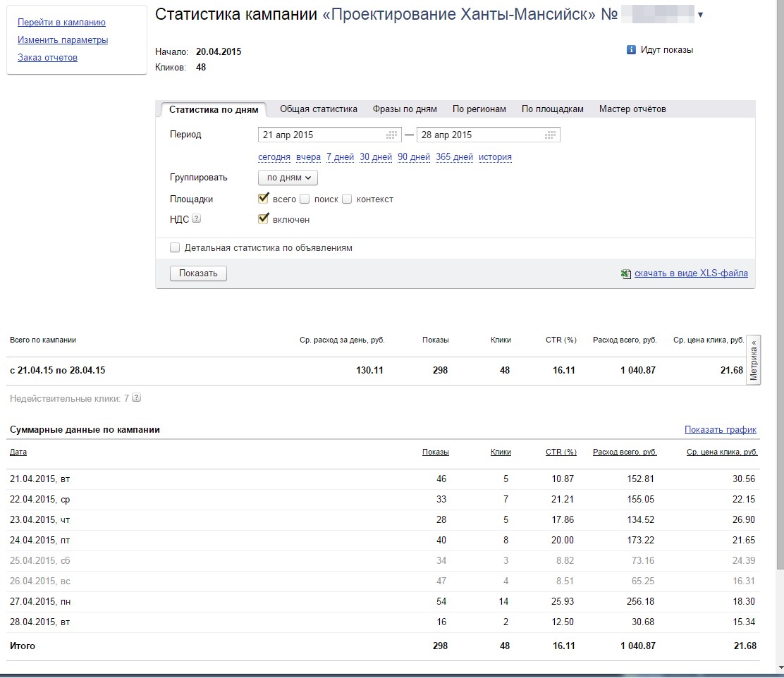The height and width of the screenshot is (678, 784).
Task: Click the Суммарные данные по кампании heading
Action: click(x=85, y=429)
